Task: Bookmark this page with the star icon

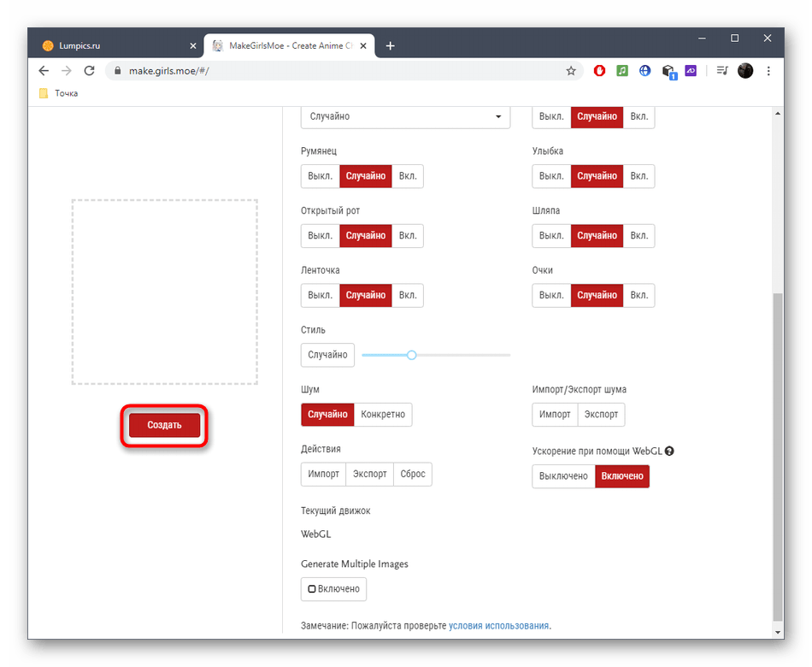Action: point(571,71)
